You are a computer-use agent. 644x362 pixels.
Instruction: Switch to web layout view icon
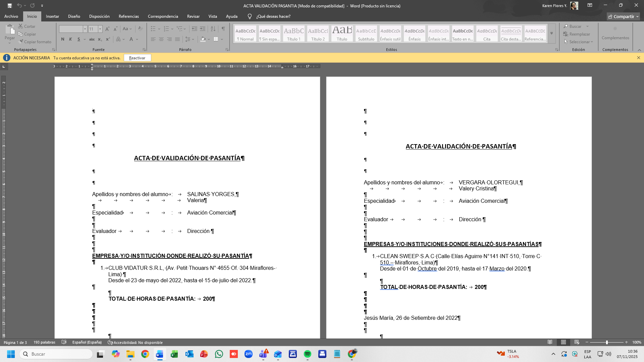pyautogui.click(x=577, y=342)
